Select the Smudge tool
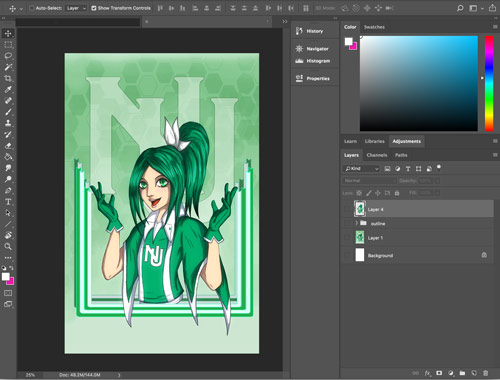This screenshot has height=380, width=500. 8,168
